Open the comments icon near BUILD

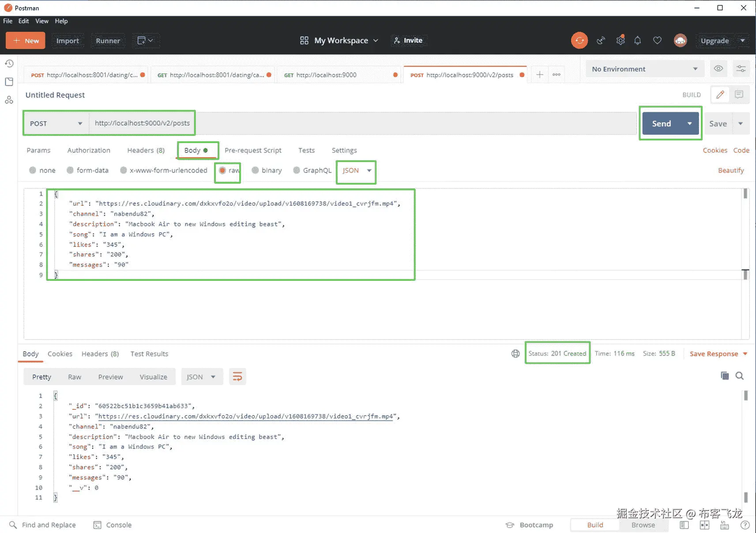point(739,95)
